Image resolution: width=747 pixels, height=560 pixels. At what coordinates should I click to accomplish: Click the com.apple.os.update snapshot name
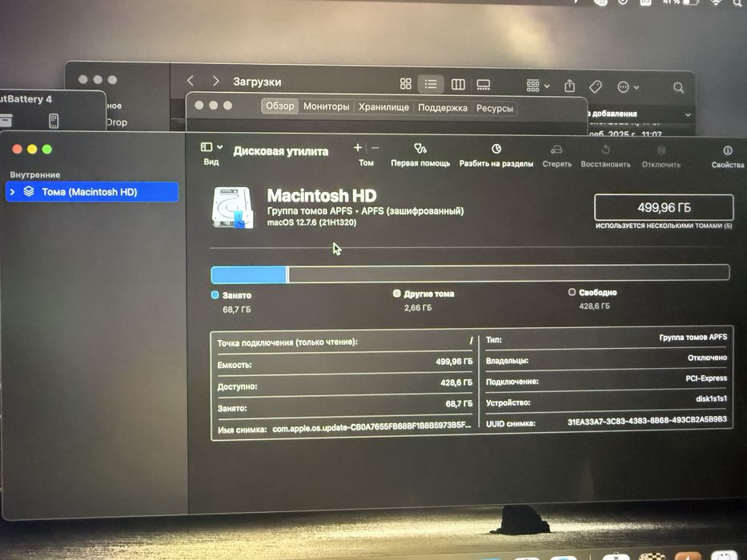pyautogui.click(x=371, y=426)
